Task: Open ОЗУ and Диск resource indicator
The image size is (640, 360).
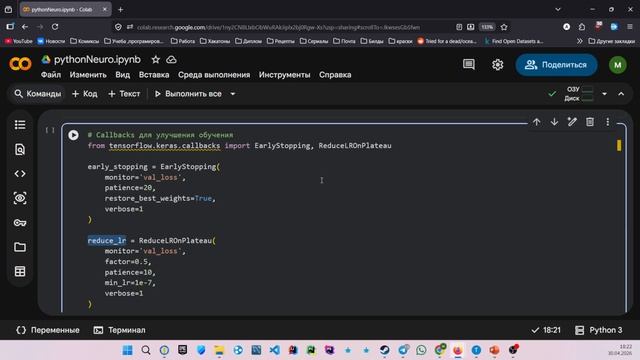Action: tap(579, 94)
